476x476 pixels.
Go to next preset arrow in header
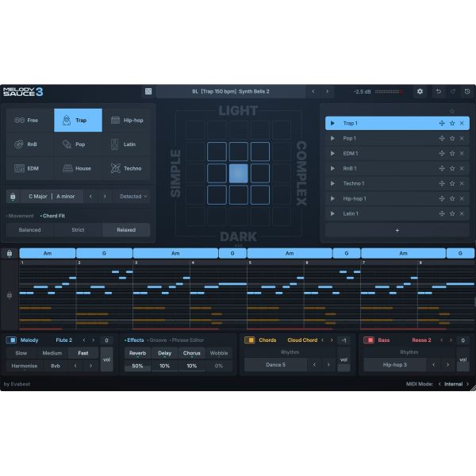[x=327, y=91]
